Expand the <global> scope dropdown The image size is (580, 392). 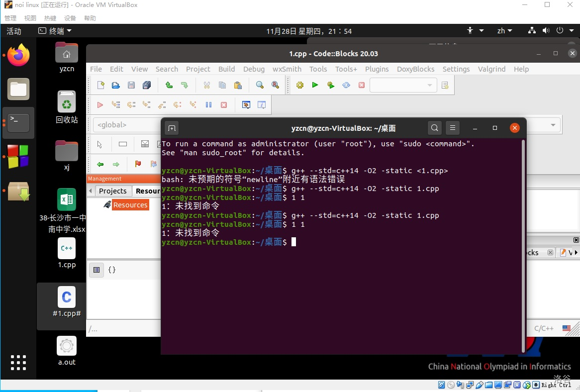pos(127,125)
